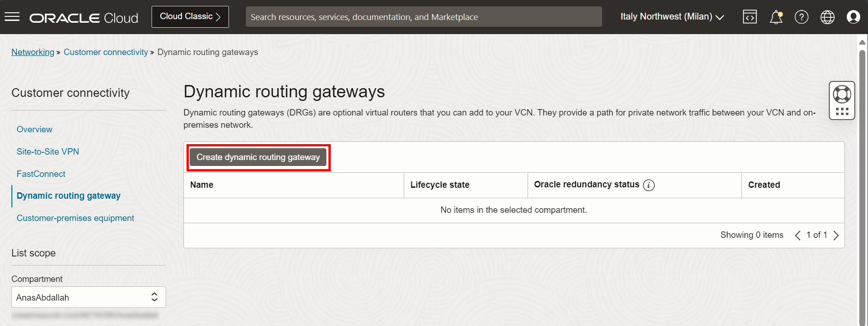Click Create dynamic routing gateway button
The height and width of the screenshot is (326, 868).
tap(258, 157)
